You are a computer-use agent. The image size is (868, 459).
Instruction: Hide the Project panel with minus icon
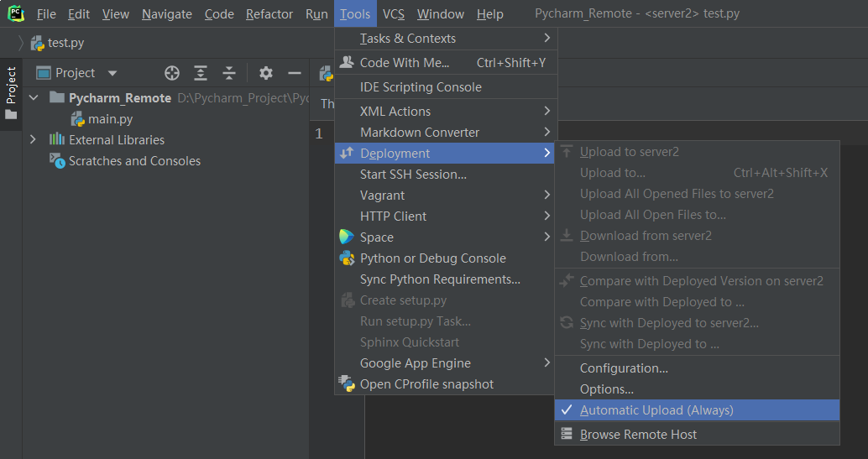(295, 73)
